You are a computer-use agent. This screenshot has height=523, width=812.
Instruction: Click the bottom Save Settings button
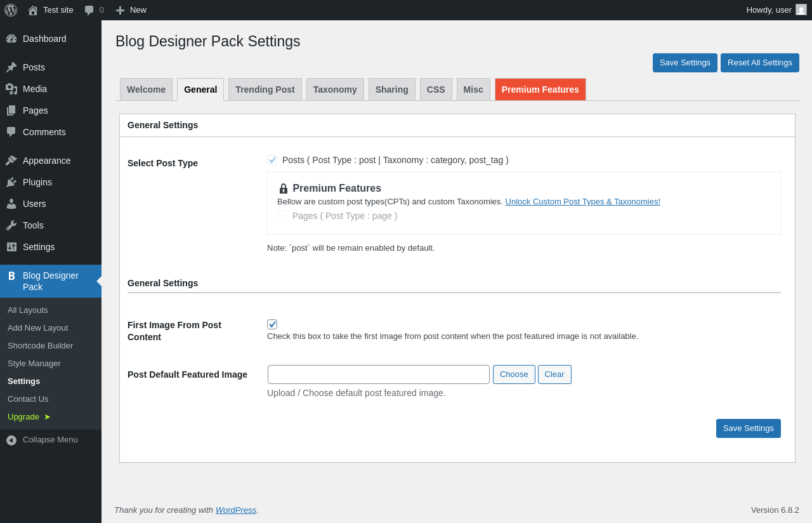pos(749,428)
